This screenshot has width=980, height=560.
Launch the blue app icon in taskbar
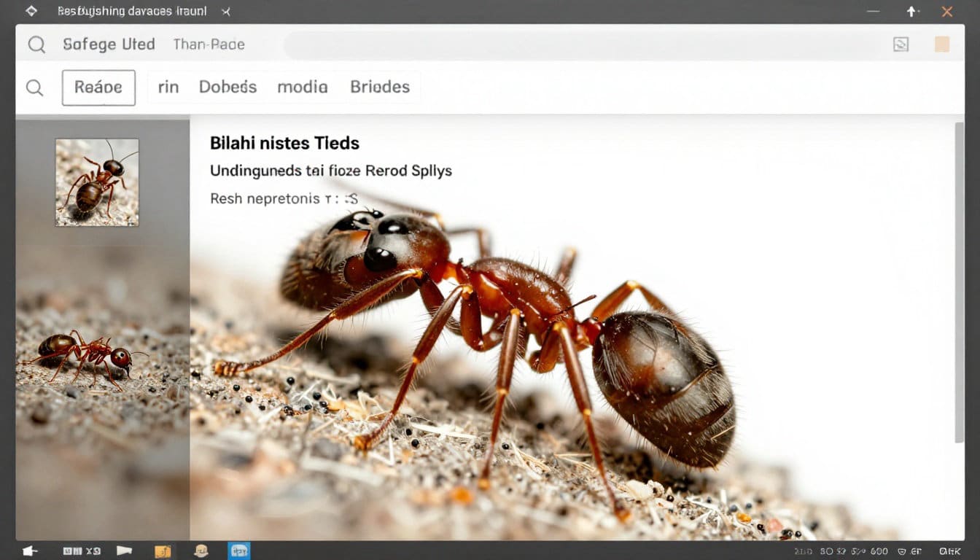point(238,551)
